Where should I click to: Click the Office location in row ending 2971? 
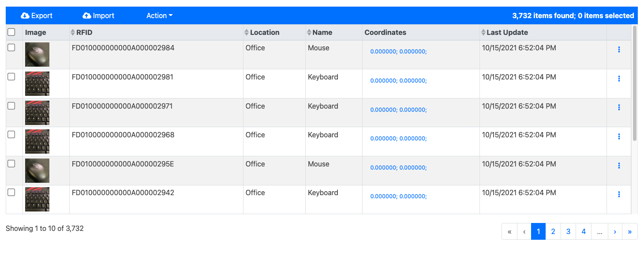(x=255, y=106)
